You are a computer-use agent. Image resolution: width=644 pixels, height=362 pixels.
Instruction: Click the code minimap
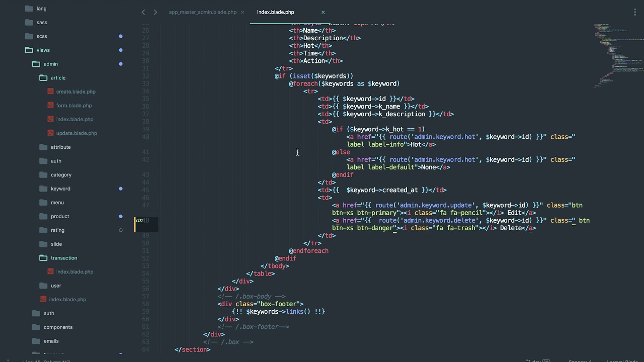point(618,55)
